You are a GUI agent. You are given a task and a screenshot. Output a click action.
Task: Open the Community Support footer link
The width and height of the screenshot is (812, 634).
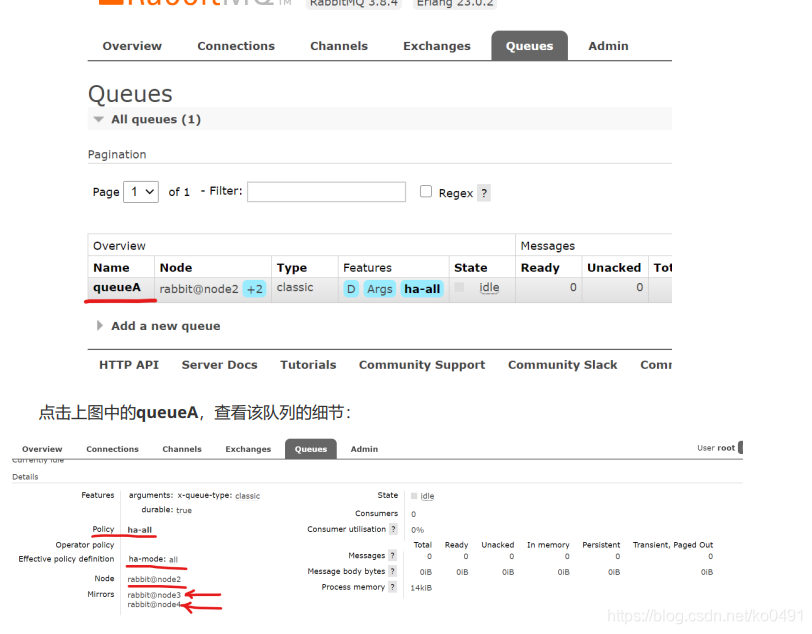click(x=422, y=365)
